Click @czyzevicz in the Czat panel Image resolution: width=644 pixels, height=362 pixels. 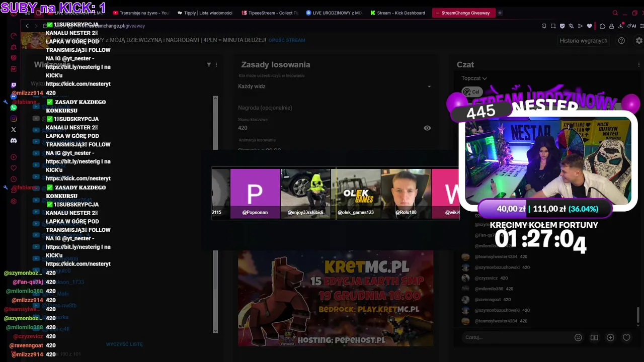(x=486, y=278)
